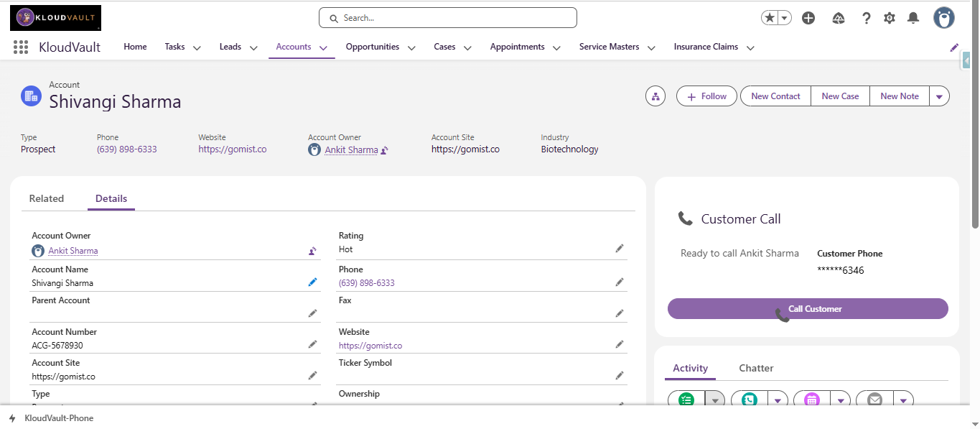
Task: Open the user profile avatar
Action: pos(944,18)
